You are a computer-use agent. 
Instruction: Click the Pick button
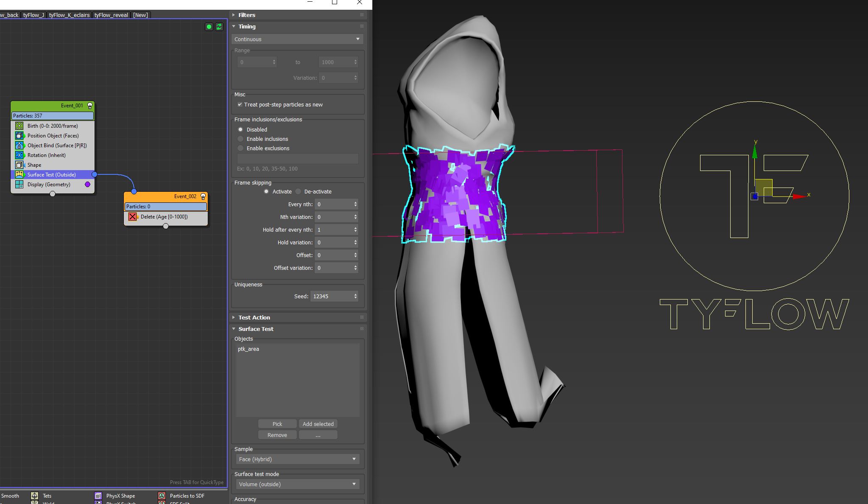point(277,424)
